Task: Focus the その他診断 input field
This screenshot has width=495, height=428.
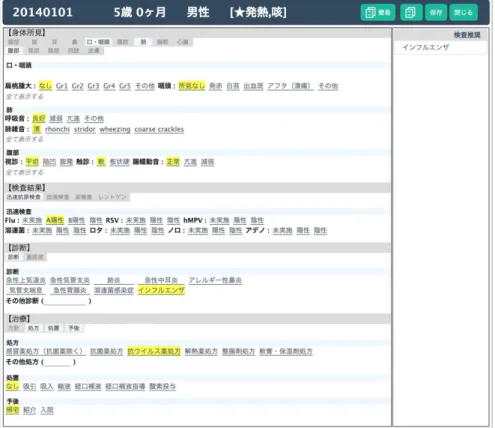Action: (x=66, y=301)
